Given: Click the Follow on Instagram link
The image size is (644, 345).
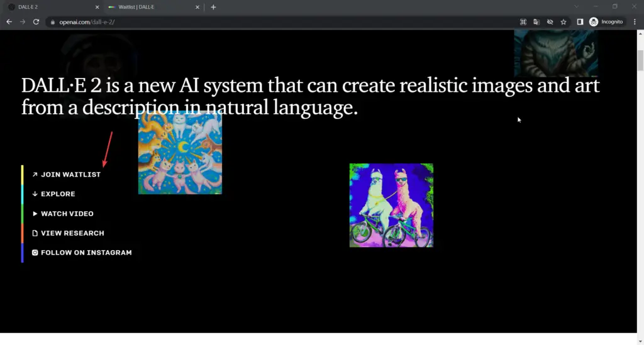Looking at the screenshot, I should click(86, 253).
